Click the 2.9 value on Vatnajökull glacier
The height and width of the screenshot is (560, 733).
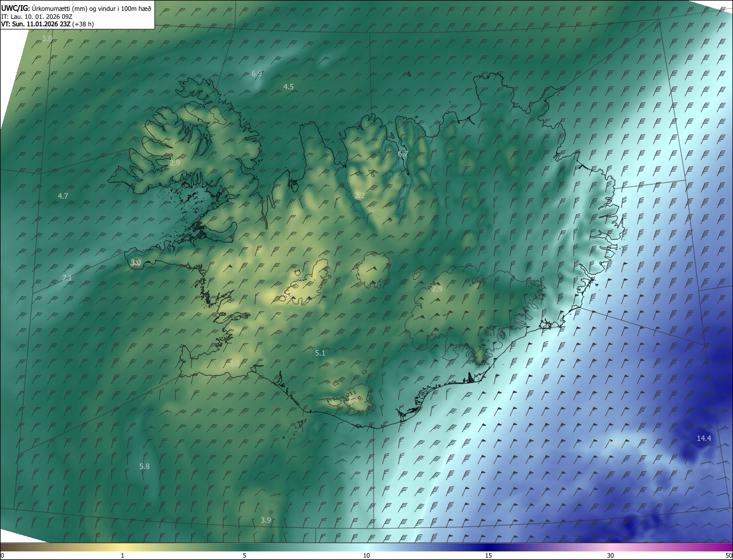pos(437,289)
